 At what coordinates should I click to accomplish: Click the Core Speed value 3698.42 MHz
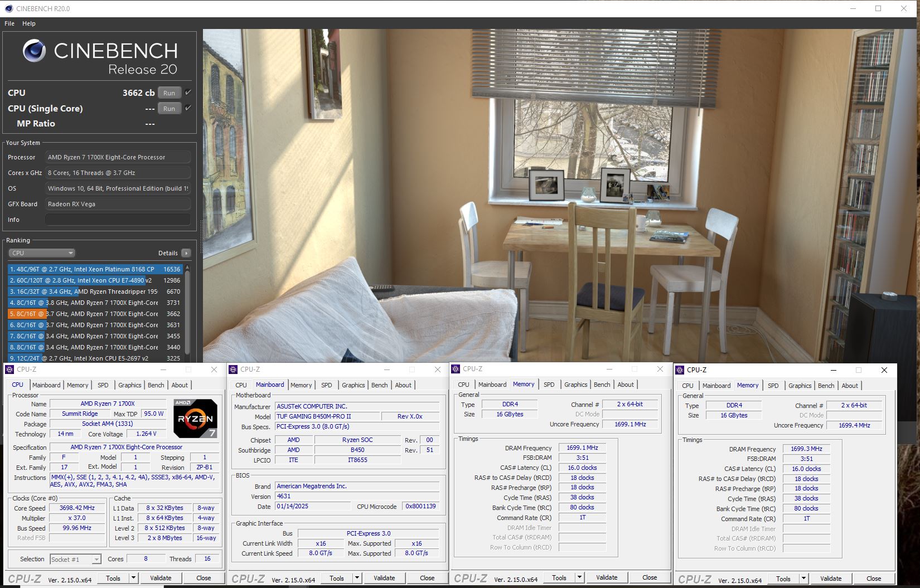(x=78, y=508)
